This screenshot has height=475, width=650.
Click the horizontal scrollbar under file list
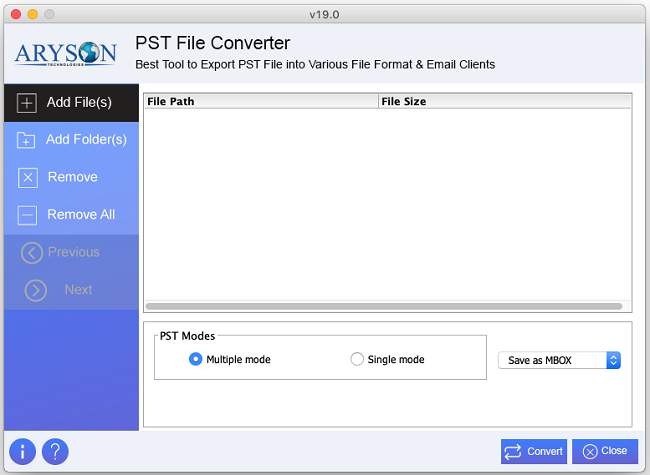pyautogui.click(x=384, y=306)
